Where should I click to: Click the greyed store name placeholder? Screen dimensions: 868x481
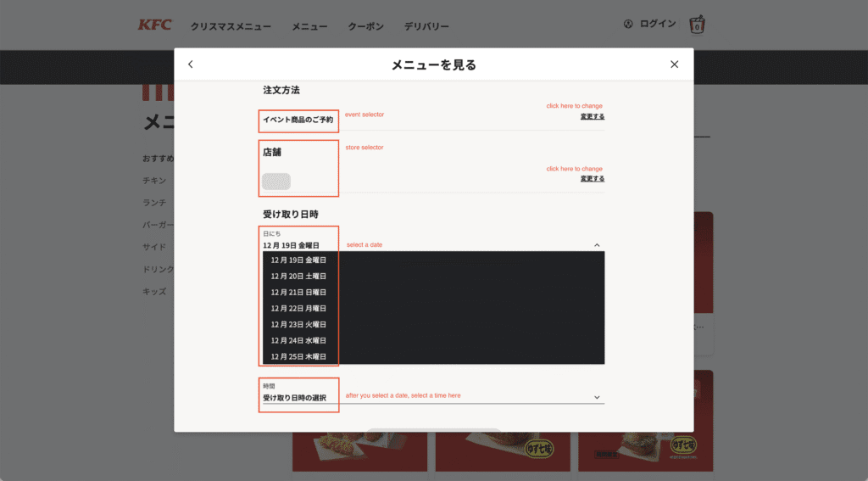pos(276,182)
